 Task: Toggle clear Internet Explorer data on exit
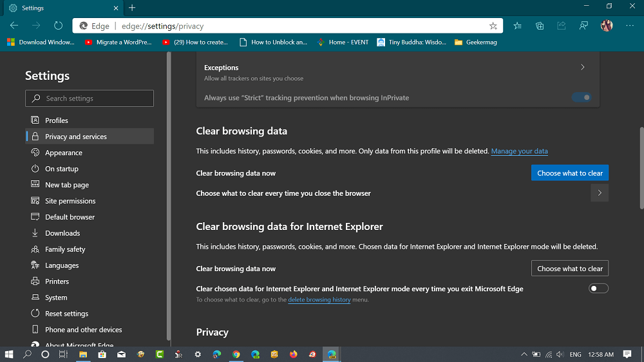(x=598, y=289)
